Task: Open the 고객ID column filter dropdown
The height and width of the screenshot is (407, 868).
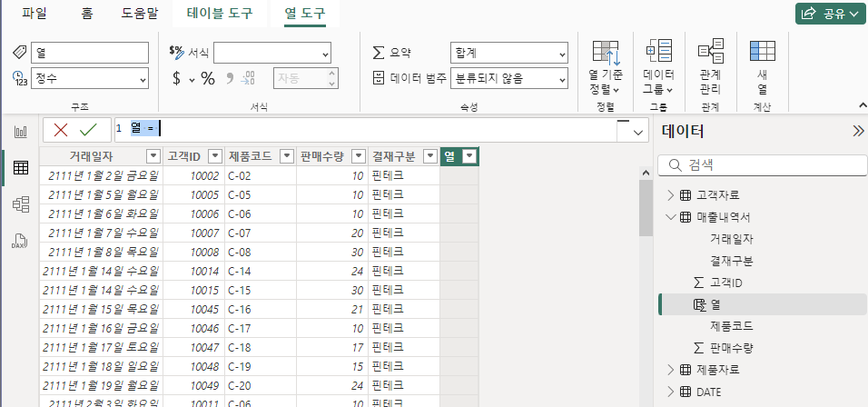Action: tap(215, 156)
